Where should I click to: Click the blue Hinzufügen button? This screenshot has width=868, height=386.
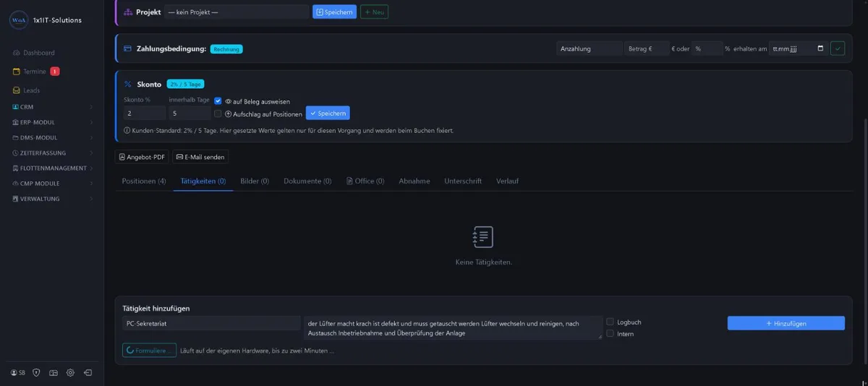click(786, 323)
